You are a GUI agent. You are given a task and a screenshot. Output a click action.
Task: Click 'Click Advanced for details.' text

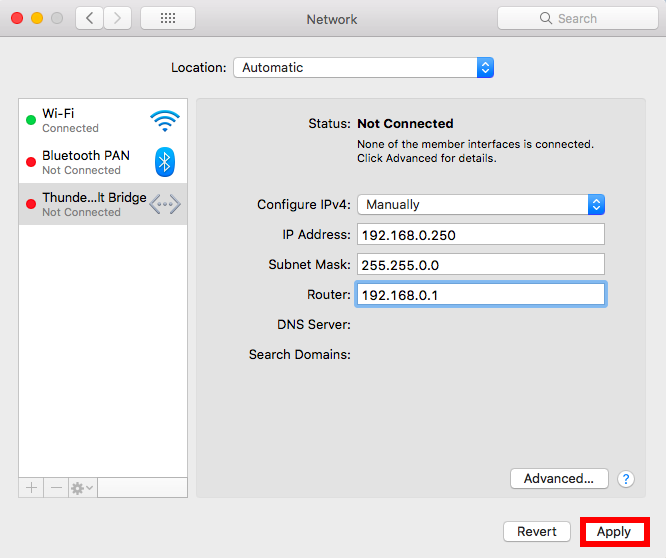pos(426,158)
